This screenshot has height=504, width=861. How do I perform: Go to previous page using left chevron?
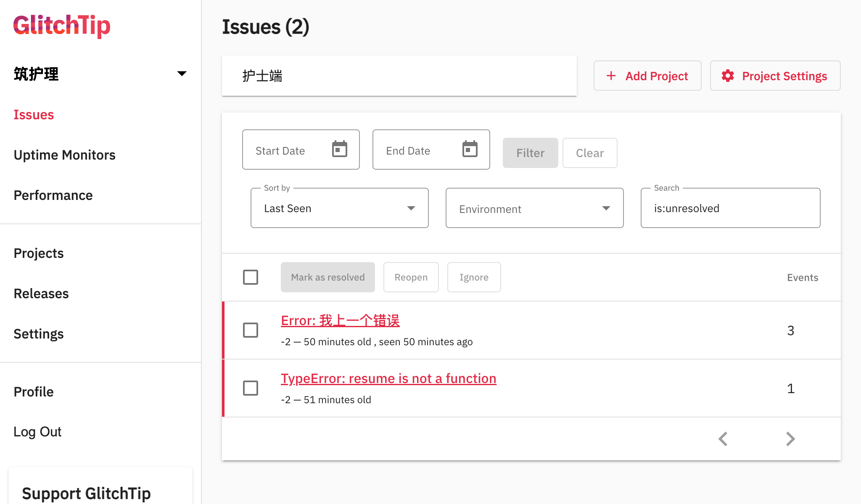tap(723, 439)
